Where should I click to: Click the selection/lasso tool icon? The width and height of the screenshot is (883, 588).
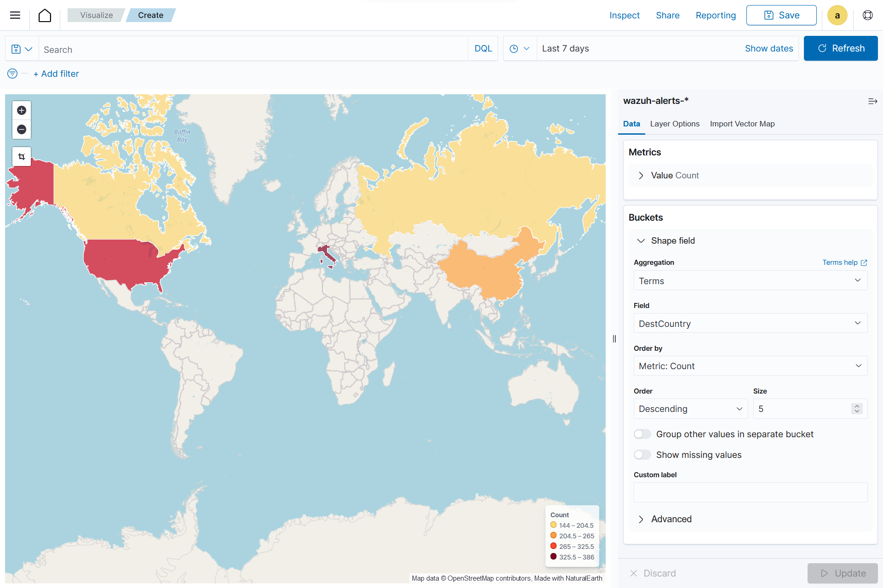21,156
